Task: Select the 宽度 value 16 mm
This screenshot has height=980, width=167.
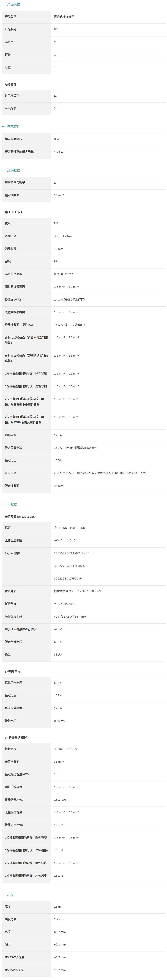Action: pos(59,907)
